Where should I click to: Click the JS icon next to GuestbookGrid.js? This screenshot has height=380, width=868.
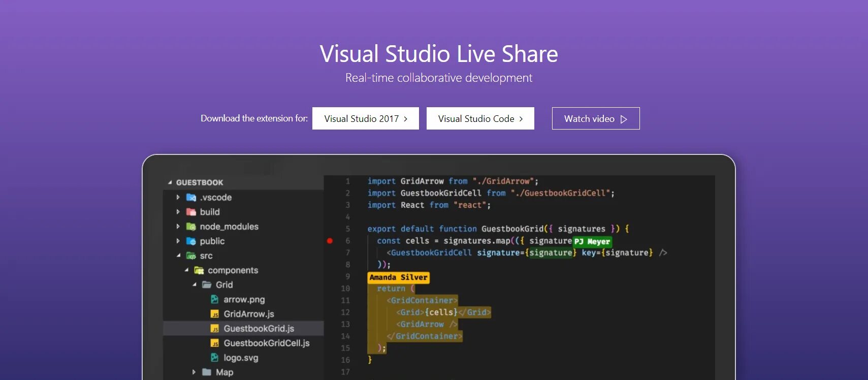tap(214, 329)
